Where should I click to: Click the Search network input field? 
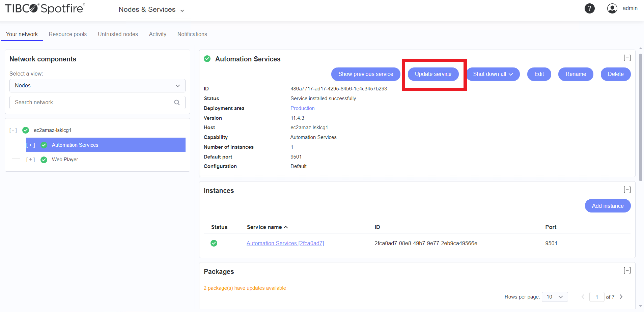[97, 103]
